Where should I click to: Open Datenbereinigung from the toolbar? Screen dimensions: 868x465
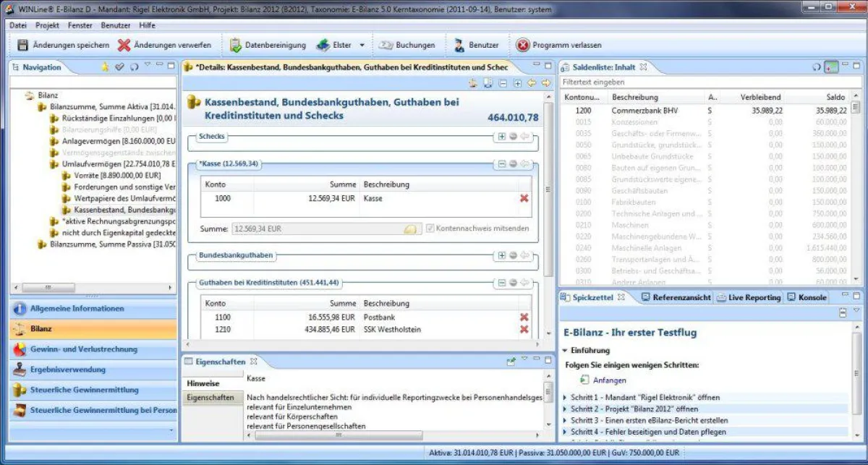click(x=235, y=44)
